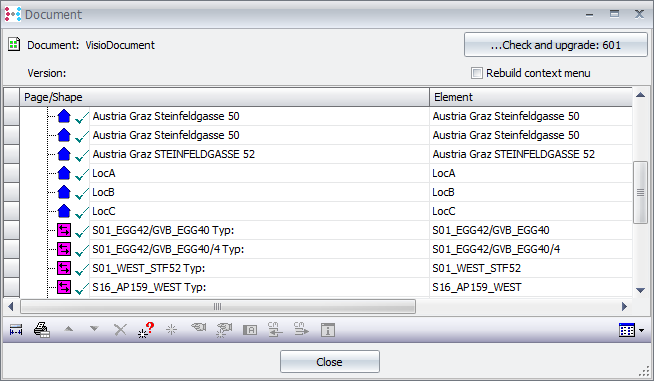Viewport: 654px width, 381px height.
Task: Maximize the Document window
Action: point(614,14)
